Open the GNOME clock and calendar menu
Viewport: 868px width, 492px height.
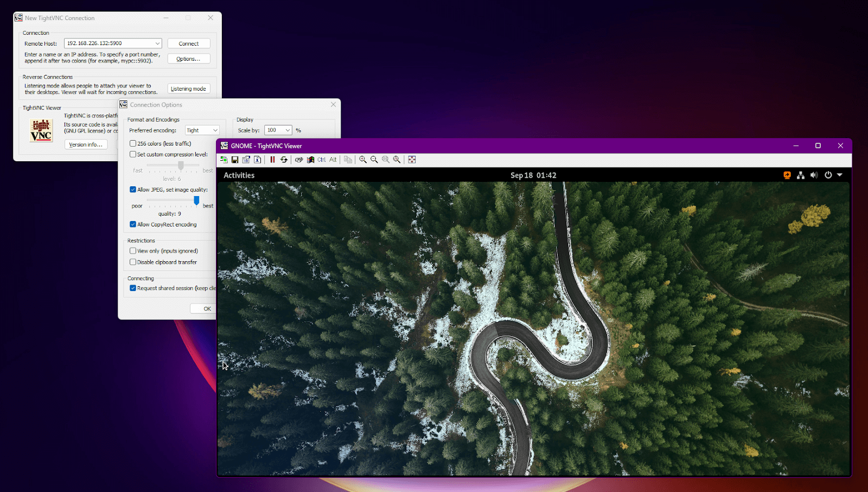pyautogui.click(x=533, y=175)
